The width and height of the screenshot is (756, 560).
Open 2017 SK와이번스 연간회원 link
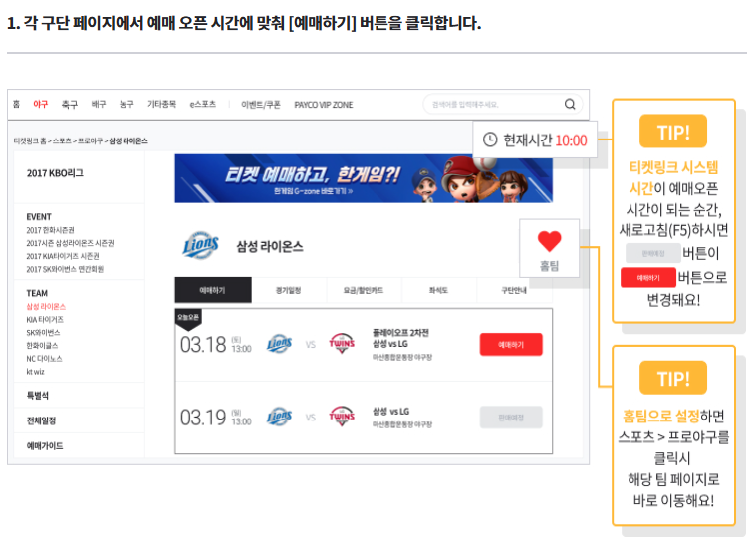click(65, 269)
